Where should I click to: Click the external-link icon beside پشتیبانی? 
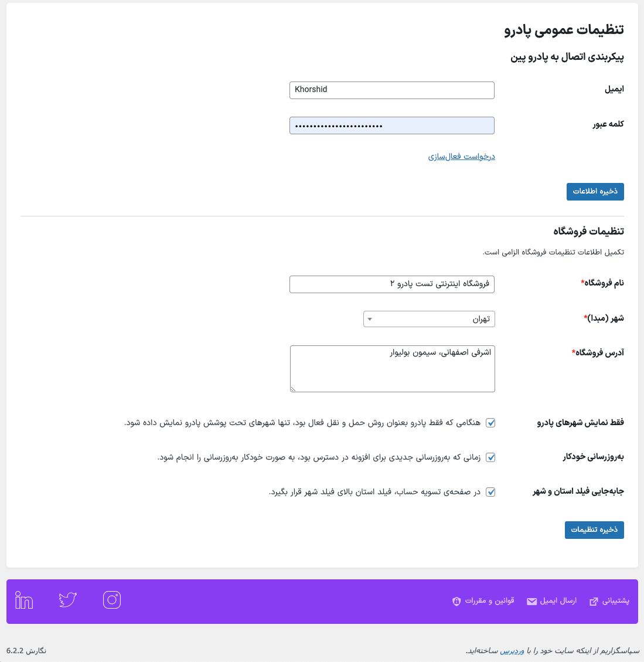click(594, 601)
